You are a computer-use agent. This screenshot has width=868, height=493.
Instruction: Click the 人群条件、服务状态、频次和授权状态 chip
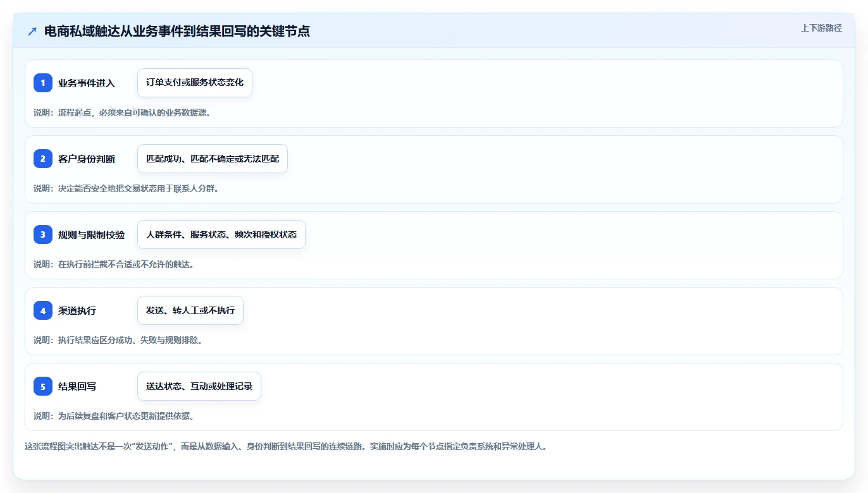point(221,234)
